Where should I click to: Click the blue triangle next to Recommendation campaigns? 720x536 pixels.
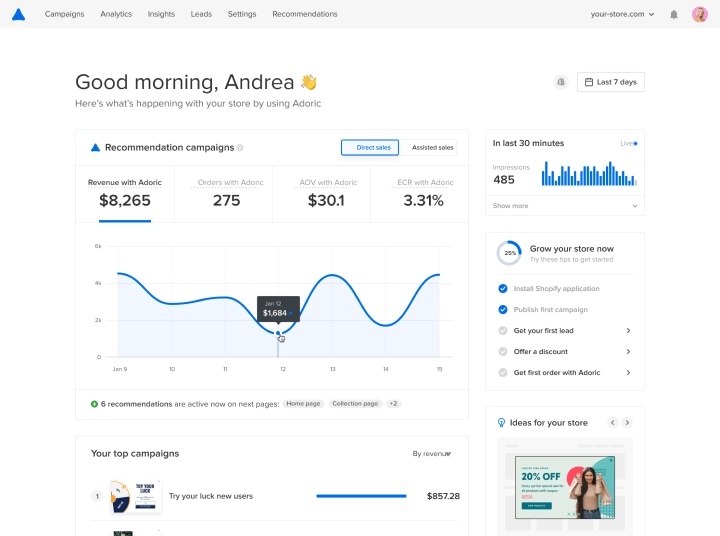coord(95,147)
